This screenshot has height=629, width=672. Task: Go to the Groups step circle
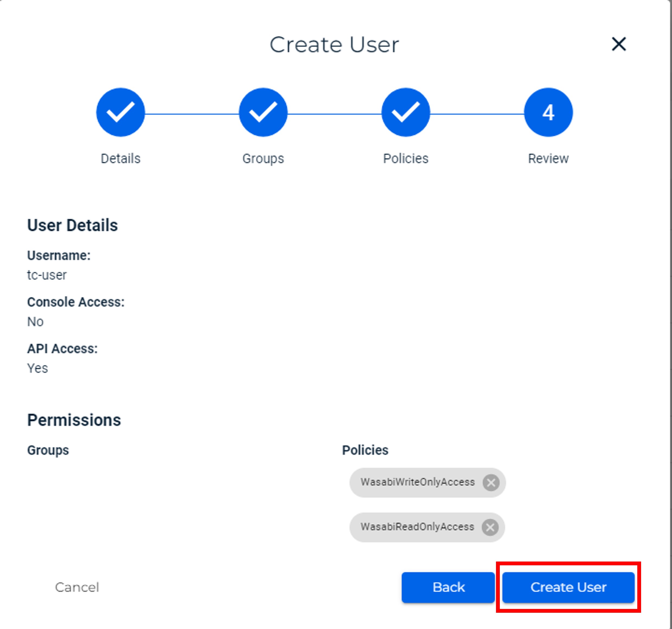[263, 112]
